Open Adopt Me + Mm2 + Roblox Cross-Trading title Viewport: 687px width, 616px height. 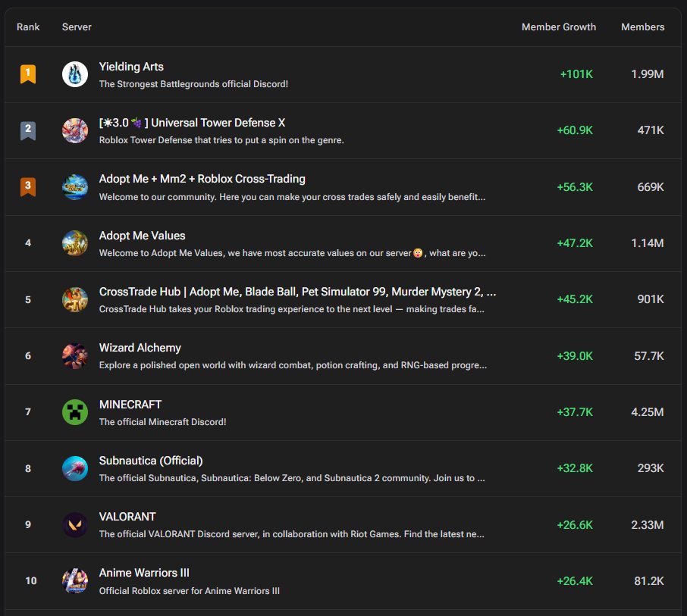(x=202, y=179)
